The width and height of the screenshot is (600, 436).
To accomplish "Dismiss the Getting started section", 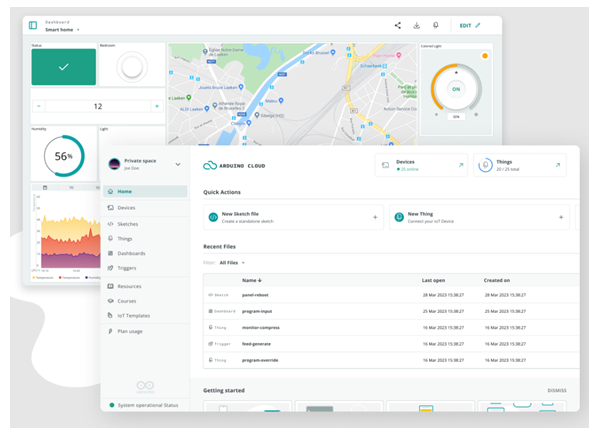I will 556,391.
